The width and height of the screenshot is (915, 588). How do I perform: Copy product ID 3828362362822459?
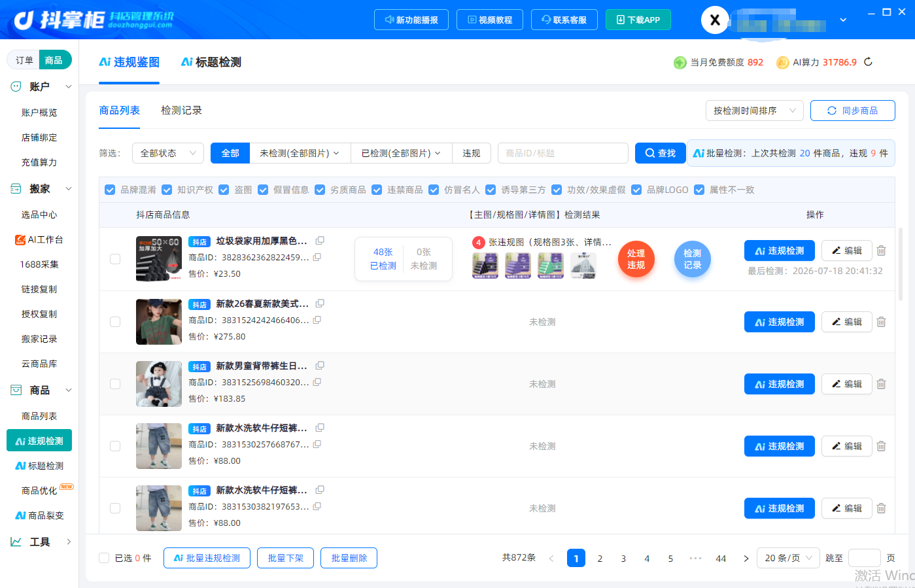[317, 257]
